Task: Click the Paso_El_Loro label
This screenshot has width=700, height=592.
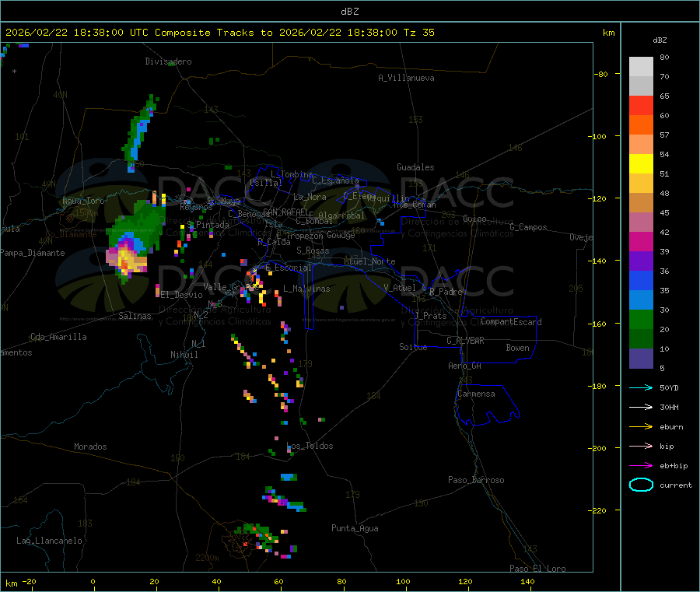Action: (x=537, y=569)
